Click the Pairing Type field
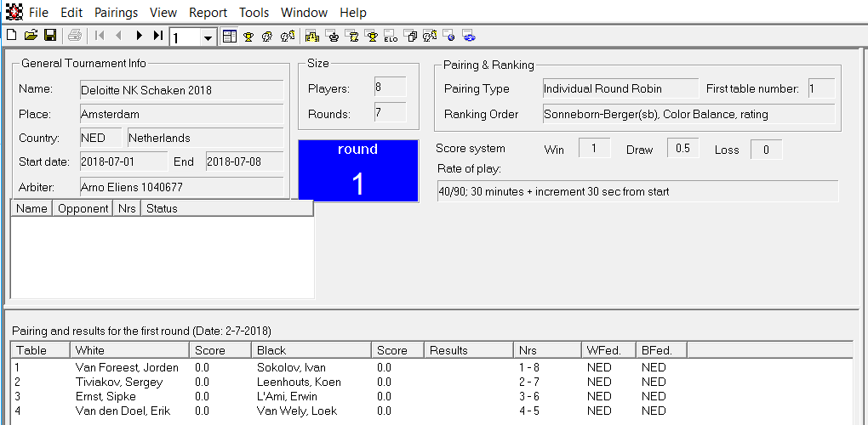The image size is (868, 425). [x=620, y=89]
